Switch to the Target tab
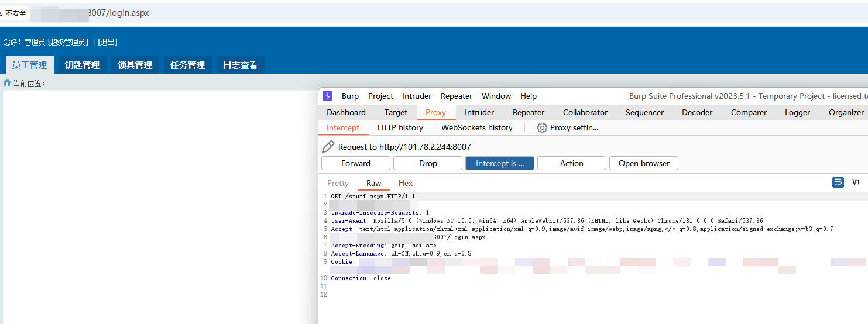Image resolution: width=868 pixels, height=324 pixels. [x=396, y=112]
